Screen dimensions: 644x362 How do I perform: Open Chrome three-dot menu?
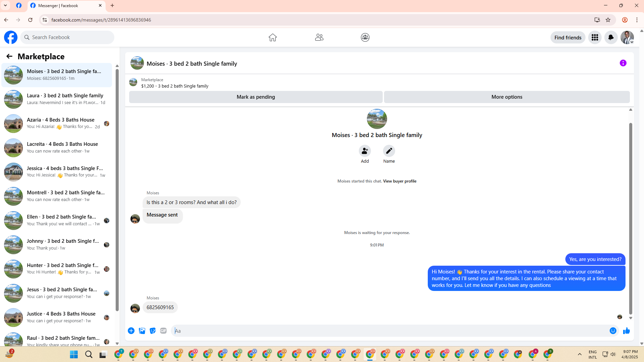[x=637, y=20]
